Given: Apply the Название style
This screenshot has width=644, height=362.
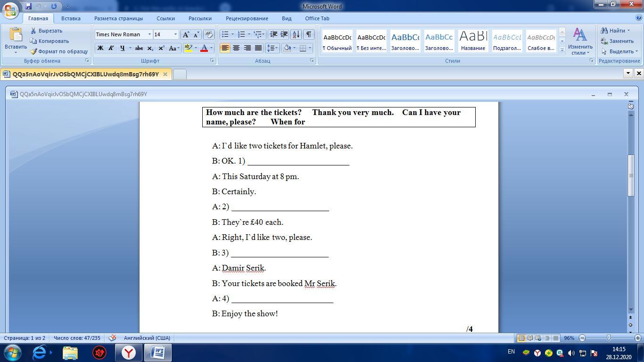Looking at the screenshot, I should click(x=473, y=41).
